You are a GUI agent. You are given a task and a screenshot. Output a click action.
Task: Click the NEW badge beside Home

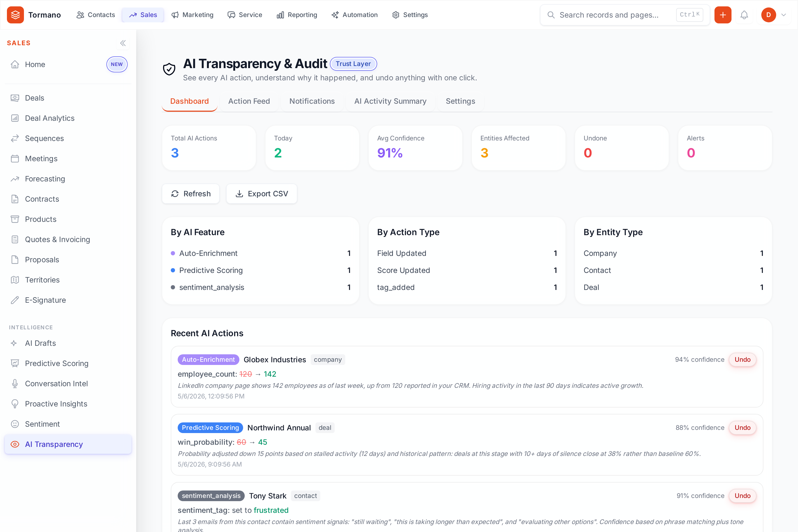pyautogui.click(x=117, y=64)
